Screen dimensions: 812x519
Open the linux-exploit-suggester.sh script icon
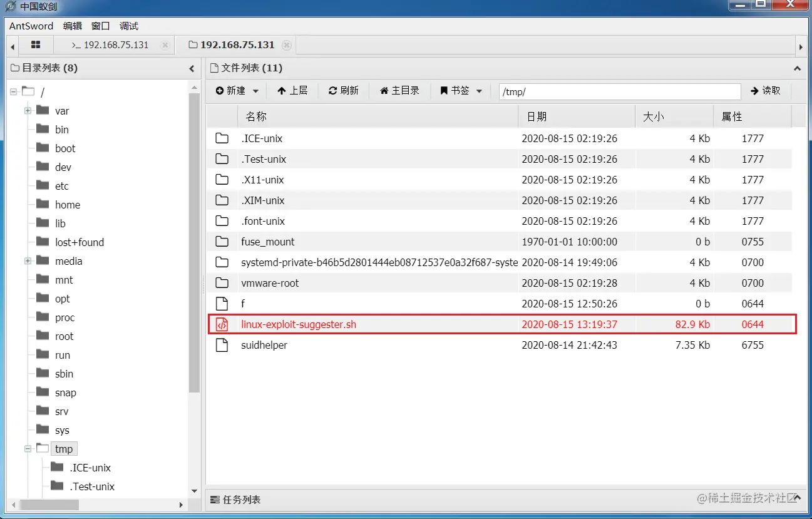coord(222,324)
